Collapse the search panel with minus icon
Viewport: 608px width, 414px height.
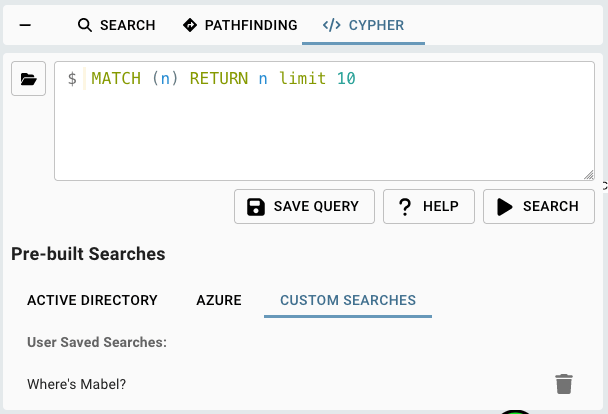coord(25,25)
